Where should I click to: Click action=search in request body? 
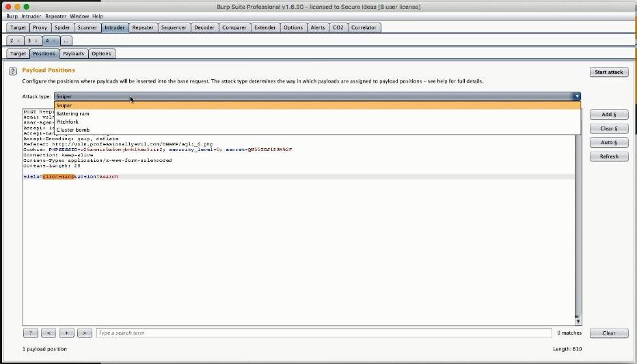[98, 177]
